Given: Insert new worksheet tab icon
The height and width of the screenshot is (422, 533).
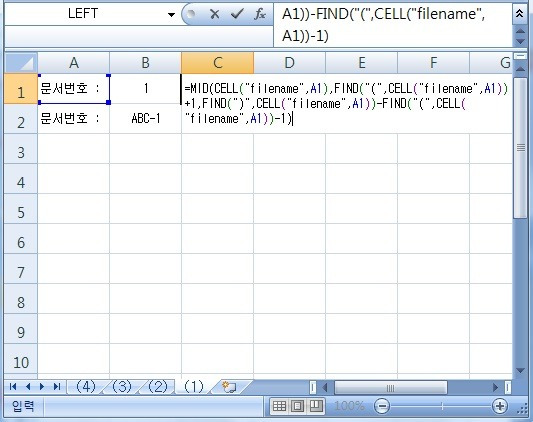Looking at the screenshot, I should pos(229,387).
